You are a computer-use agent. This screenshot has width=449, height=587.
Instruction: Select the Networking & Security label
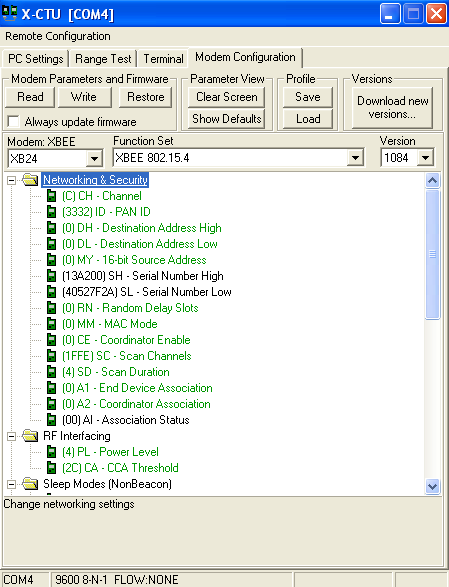coord(95,180)
